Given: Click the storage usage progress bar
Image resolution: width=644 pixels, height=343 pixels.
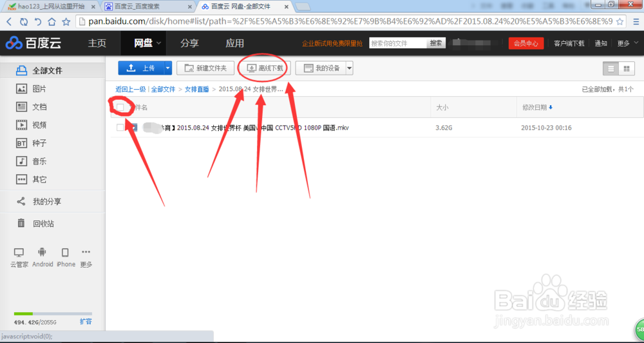Looking at the screenshot, I should point(53,314).
